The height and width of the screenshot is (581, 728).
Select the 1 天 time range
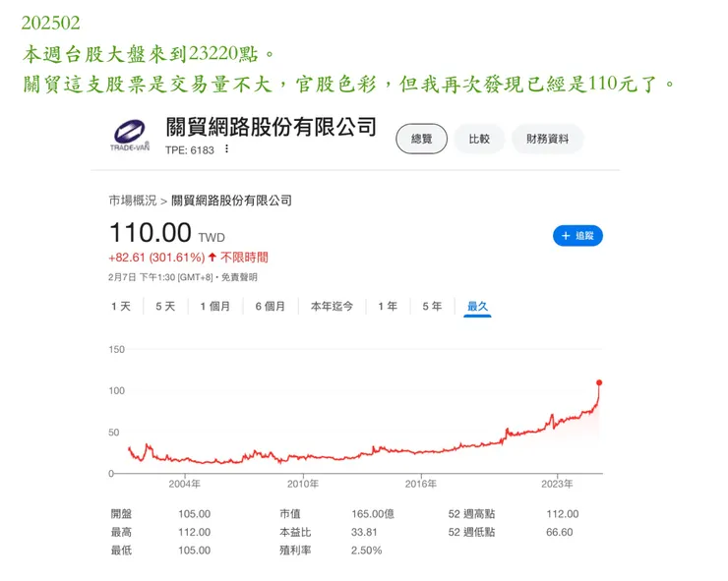tap(121, 307)
